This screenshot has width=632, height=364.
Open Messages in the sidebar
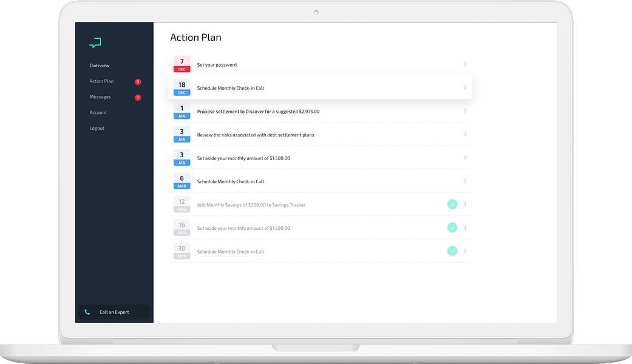click(100, 96)
